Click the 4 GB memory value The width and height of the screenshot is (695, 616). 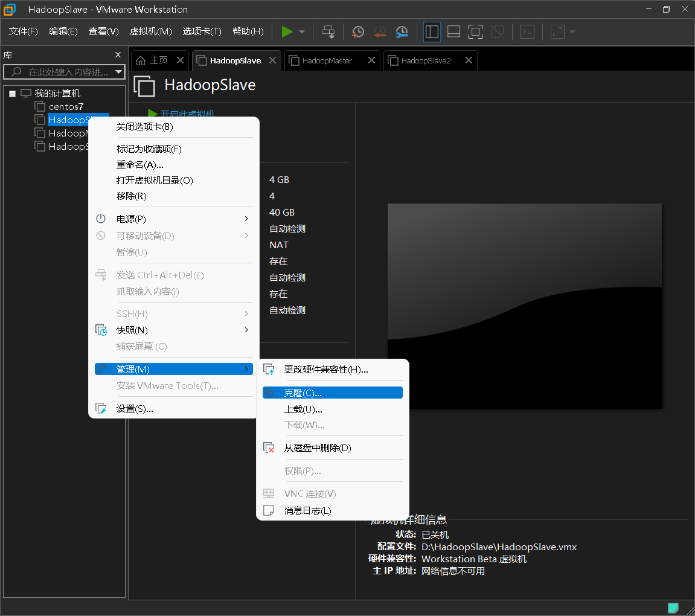point(279,180)
